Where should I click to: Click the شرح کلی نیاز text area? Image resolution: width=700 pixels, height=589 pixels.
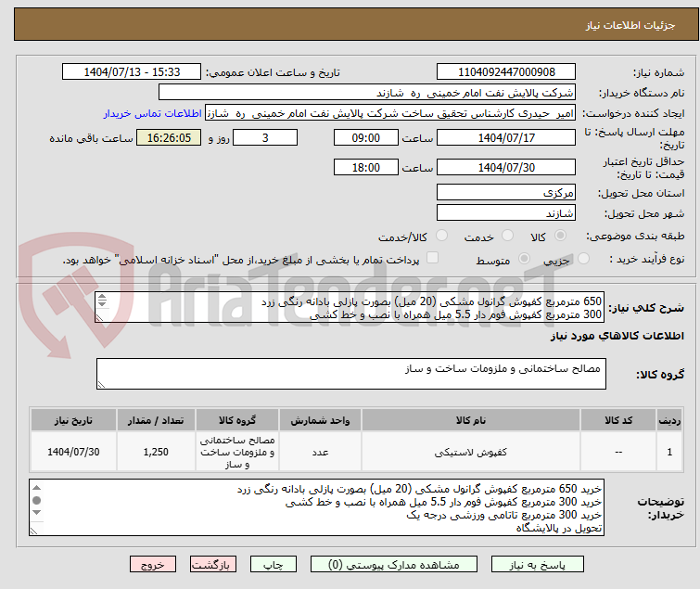(350, 308)
